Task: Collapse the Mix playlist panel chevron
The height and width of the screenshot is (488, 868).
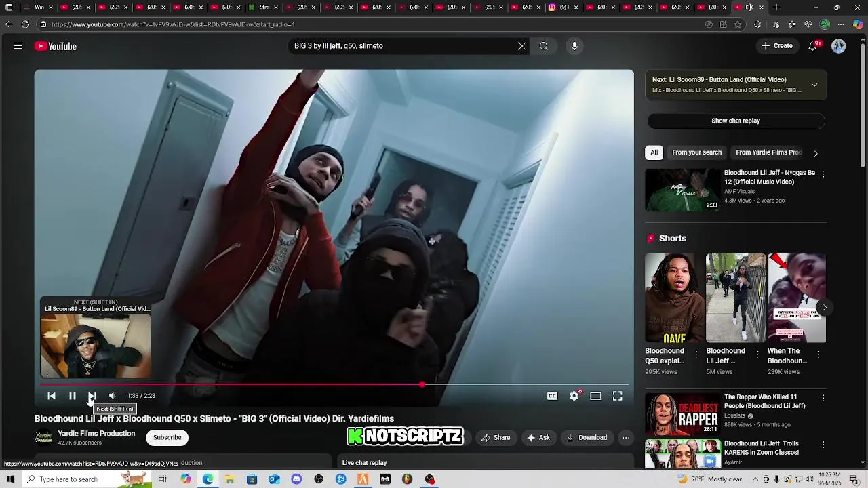Action: point(814,85)
